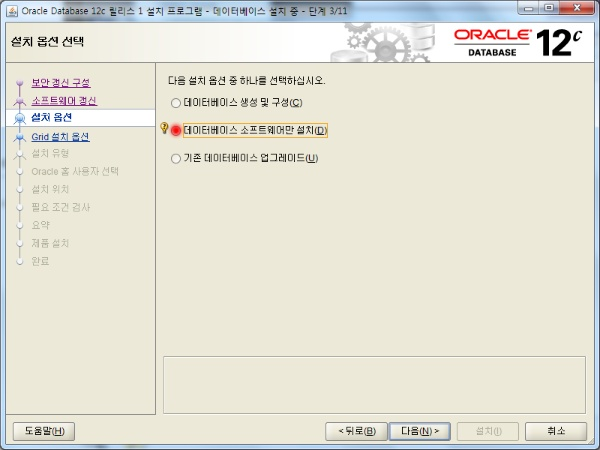
Task: Open the 소프트웨어 갱신 step link
Action: [x=64, y=101]
